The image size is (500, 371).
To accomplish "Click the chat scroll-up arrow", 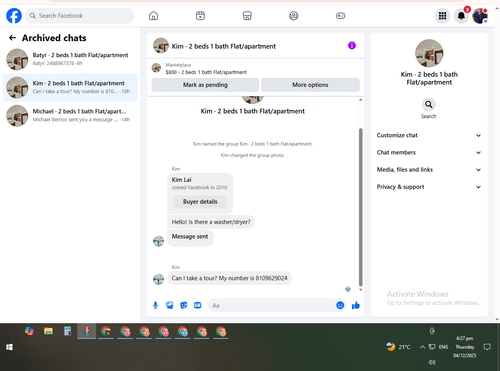I will (360, 100).
